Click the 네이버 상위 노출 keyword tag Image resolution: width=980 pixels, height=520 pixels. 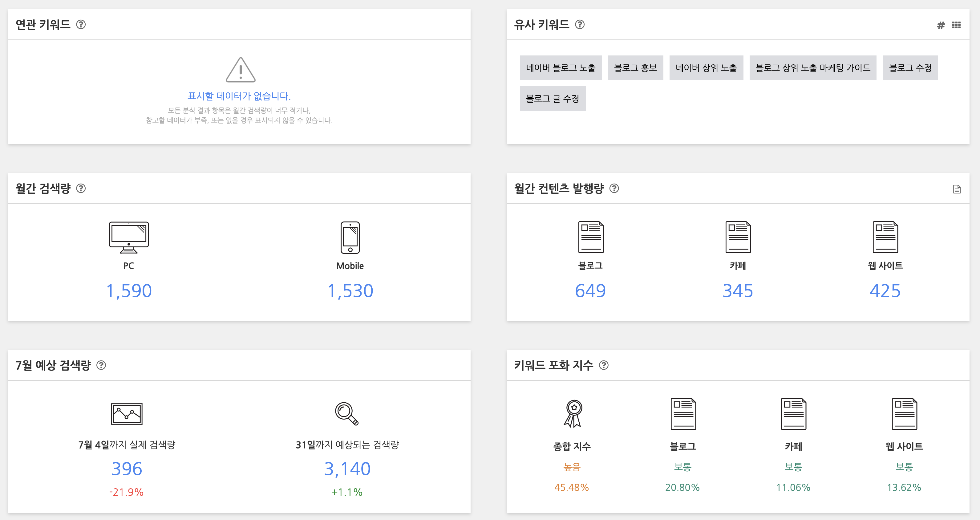(706, 68)
